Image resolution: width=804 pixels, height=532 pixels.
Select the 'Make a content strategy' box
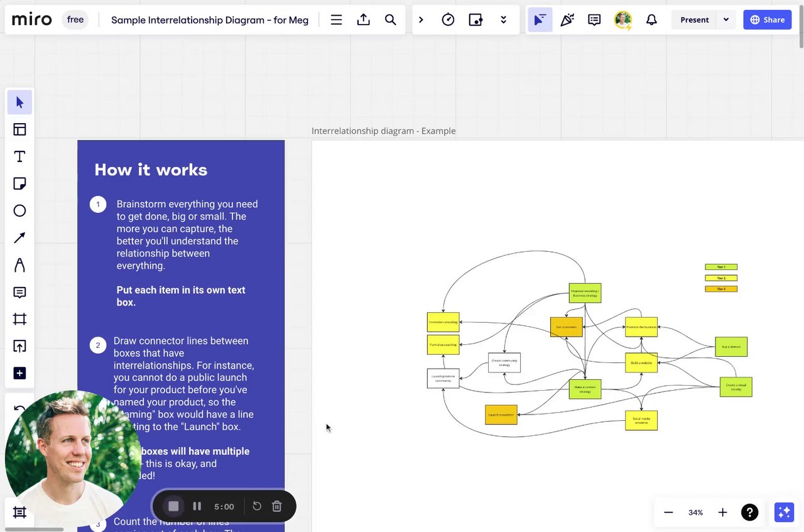click(x=585, y=389)
